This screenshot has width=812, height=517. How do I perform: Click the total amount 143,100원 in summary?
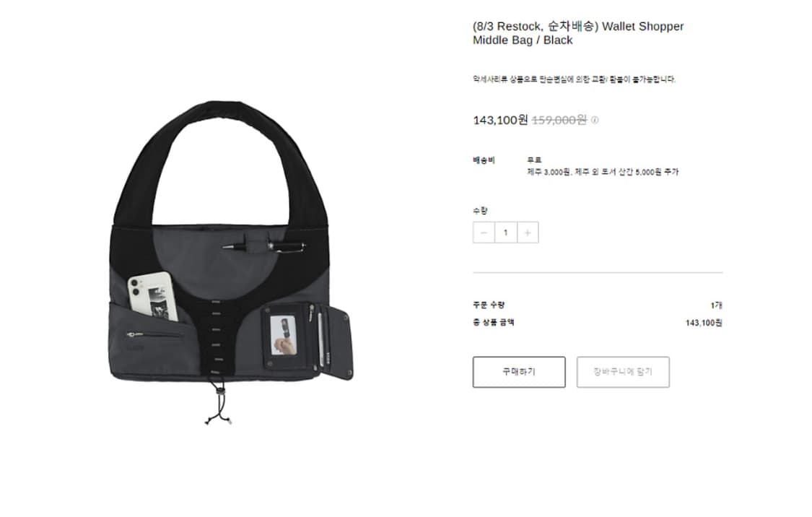click(x=704, y=323)
